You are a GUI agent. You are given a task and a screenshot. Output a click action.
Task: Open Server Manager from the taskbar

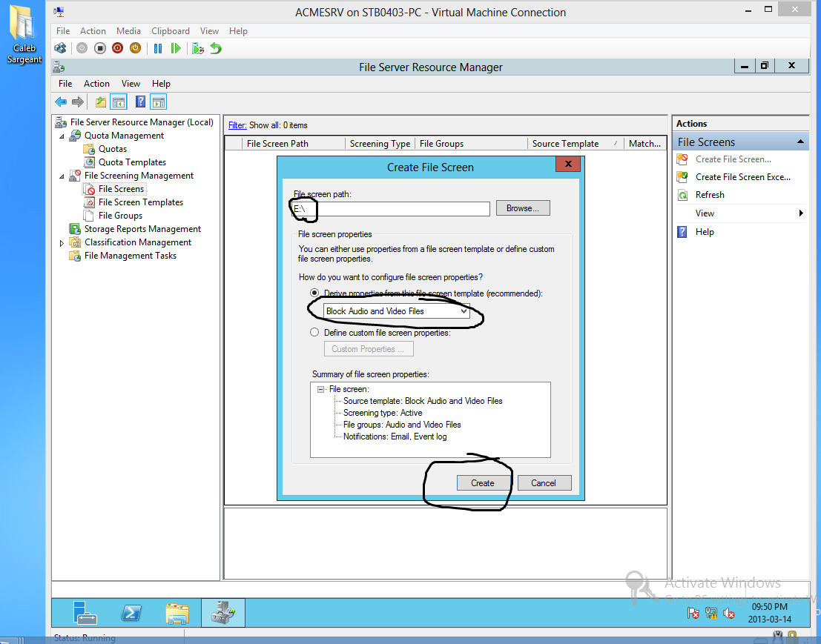coord(85,613)
